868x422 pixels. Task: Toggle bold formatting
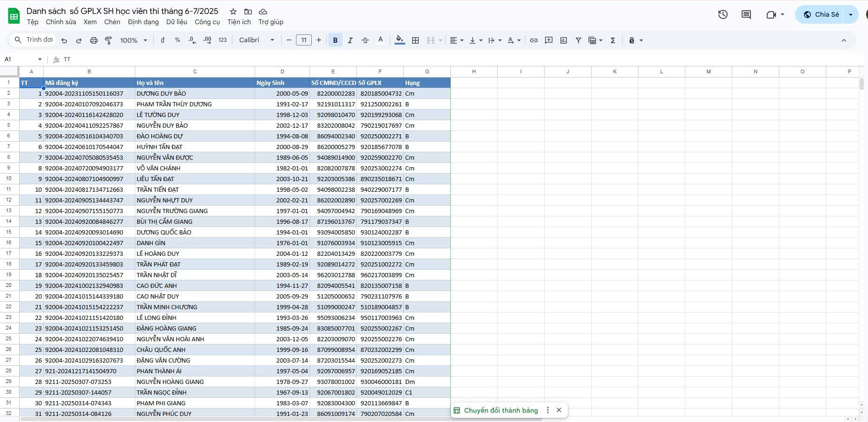(335, 40)
